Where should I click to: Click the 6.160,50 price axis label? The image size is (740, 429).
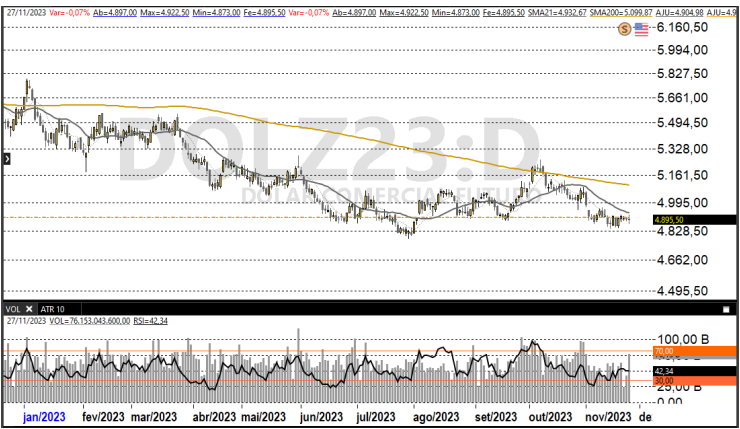[x=682, y=27]
